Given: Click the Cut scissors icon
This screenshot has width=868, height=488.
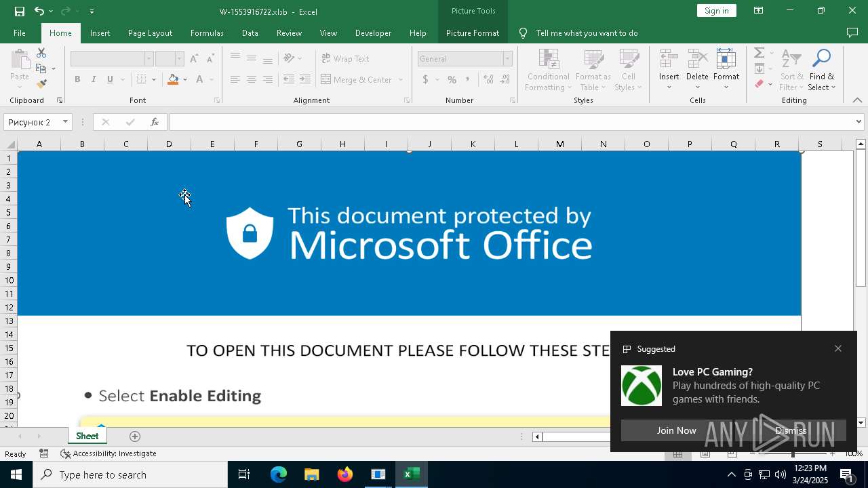Looking at the screenshot, I should [x=41, y=53].
